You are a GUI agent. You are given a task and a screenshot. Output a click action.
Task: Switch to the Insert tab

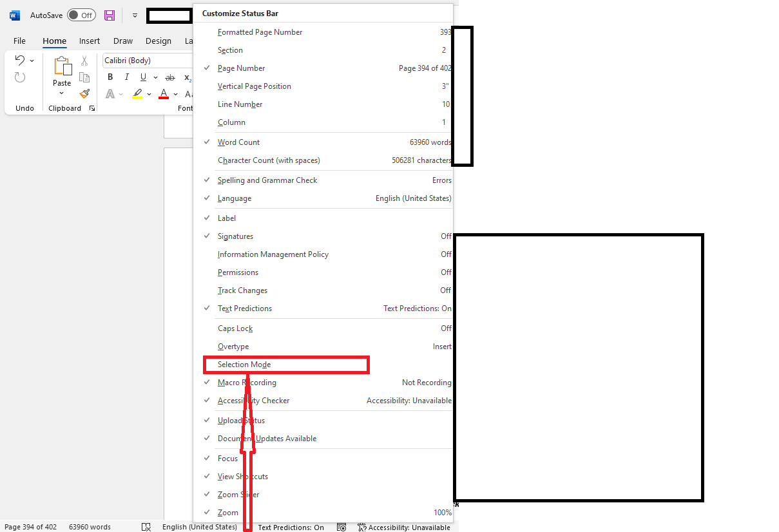(x=90, y=41)
